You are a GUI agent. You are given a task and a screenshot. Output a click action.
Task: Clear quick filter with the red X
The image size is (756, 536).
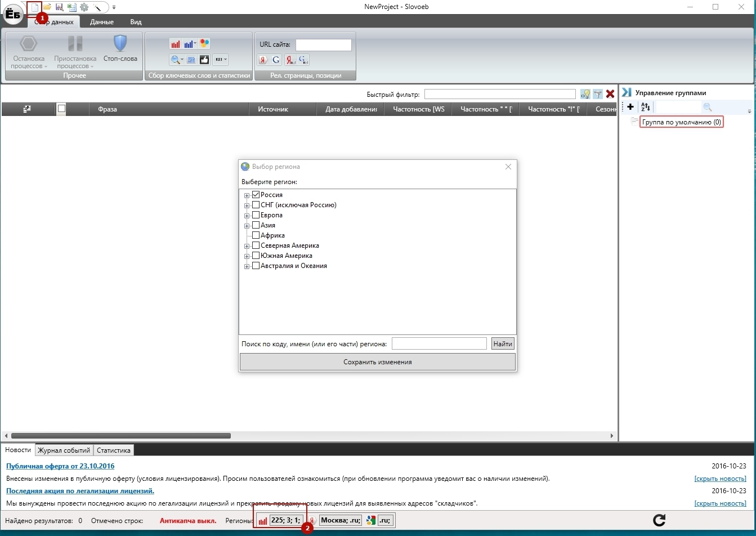(610, 94)
